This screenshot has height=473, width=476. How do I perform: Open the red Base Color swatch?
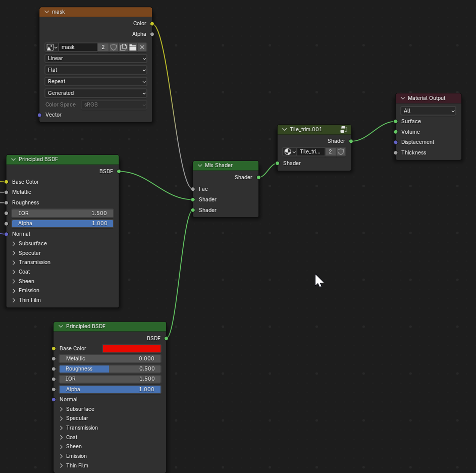(x=132, y=348)
